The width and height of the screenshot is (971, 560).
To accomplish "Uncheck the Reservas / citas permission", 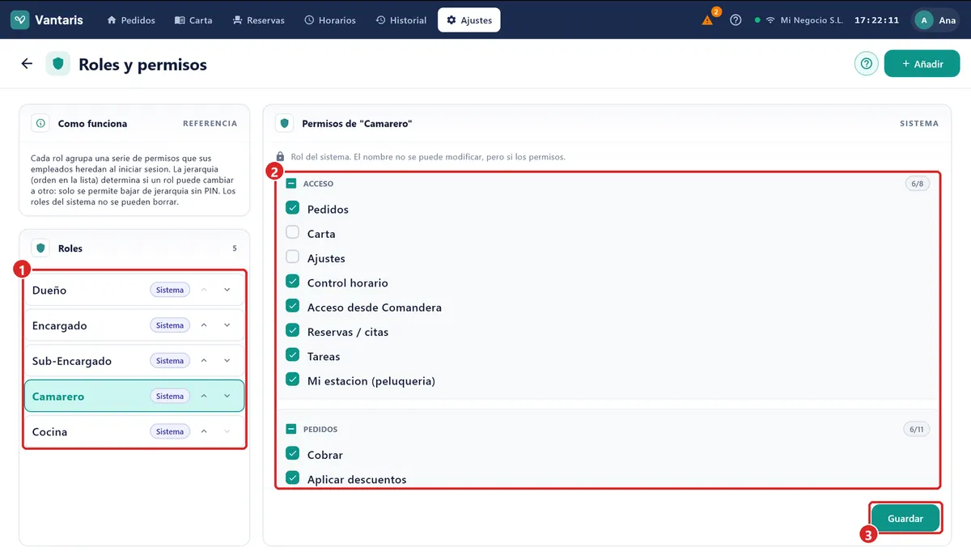I will click(293, 331).
